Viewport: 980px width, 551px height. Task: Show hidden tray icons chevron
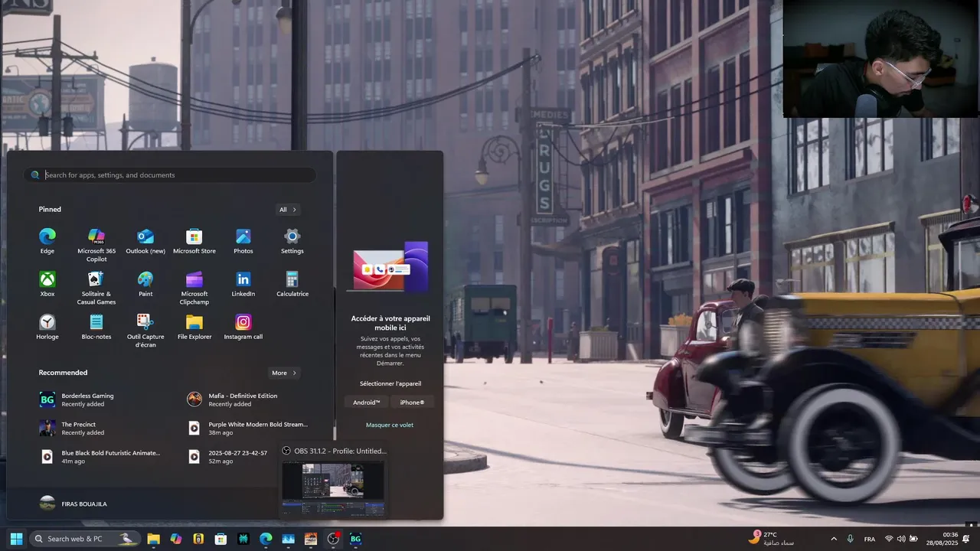834,539
